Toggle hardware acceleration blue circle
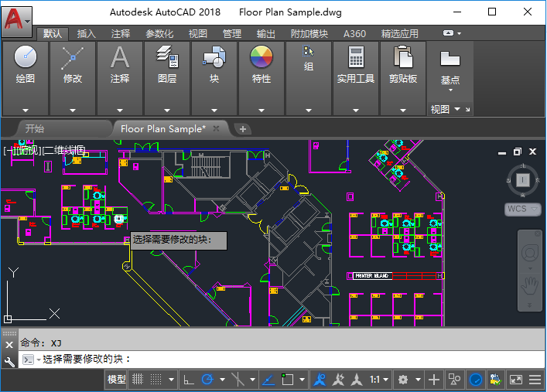This screenshot has height=392, width=547. click(476, 380)
